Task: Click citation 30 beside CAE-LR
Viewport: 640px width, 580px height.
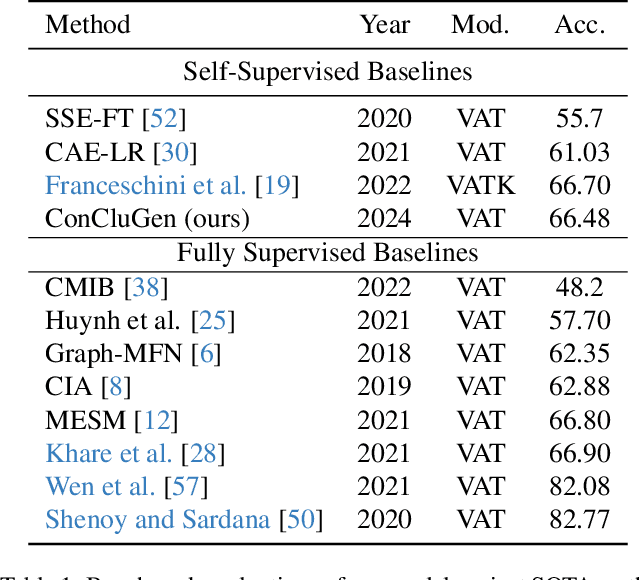Action: (x=173, y=152)
